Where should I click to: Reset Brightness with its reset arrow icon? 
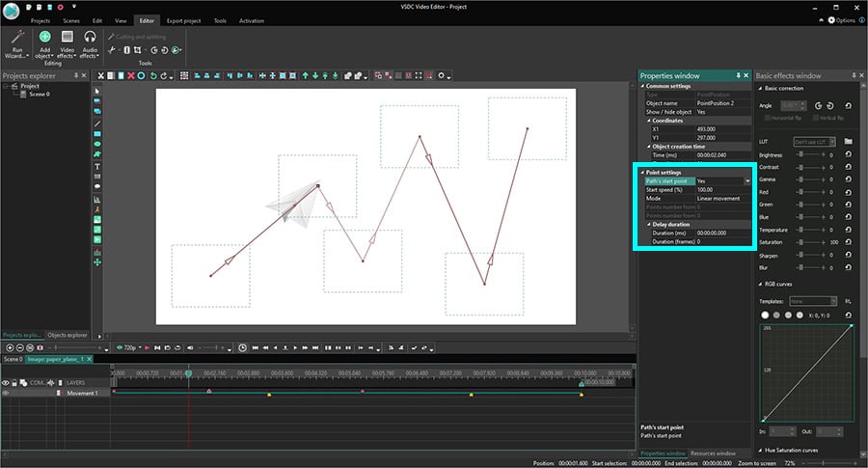848,154
